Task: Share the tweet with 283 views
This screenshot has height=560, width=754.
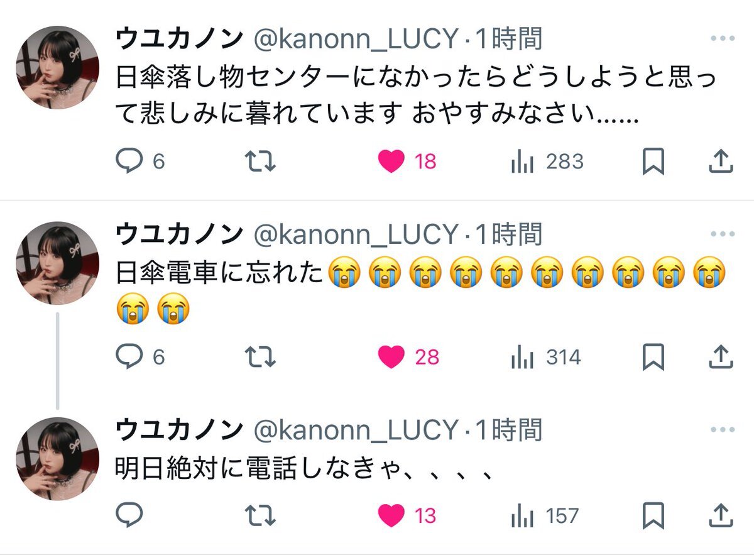Action: pos(721,162)
